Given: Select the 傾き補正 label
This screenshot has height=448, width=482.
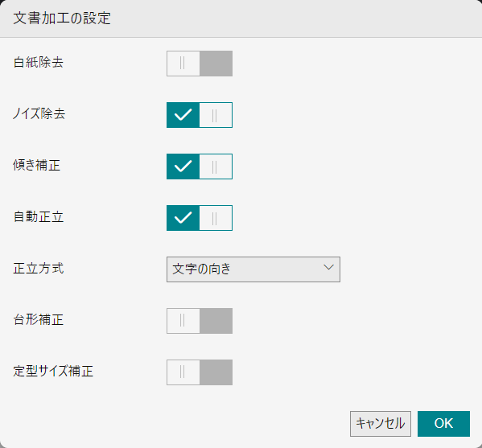Looking at the screenshot, I should (x=36, y=166).
